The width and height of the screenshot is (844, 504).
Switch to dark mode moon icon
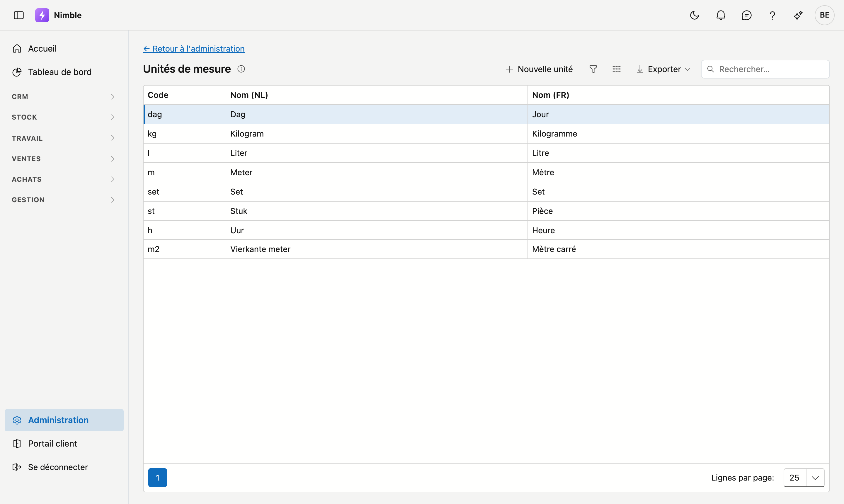click(x=695, y=15)
